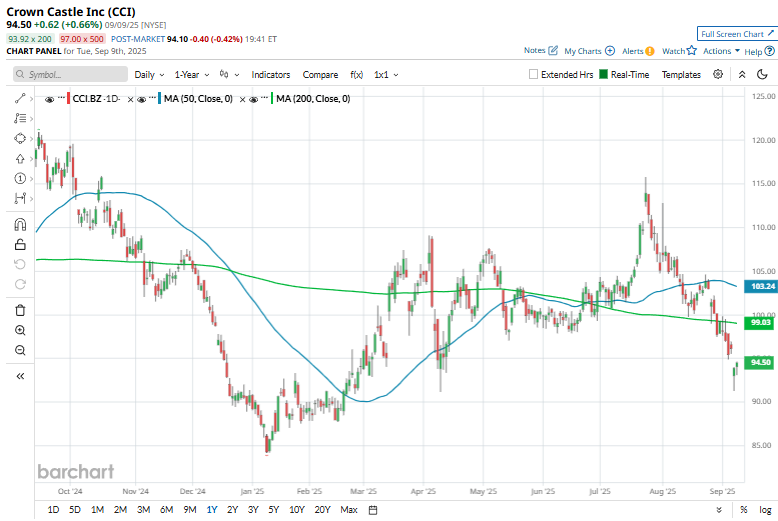This screenshot has height=521, width=778.
Task: Activate the magnet snap tool
Action: [x=20, y=225]
